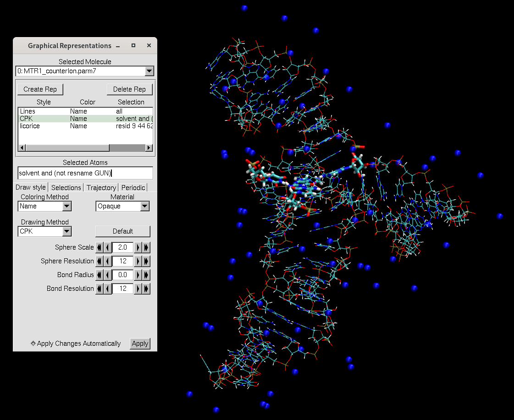
Task: Click Sphere Scale single right arrow
Action: pyautogui.click(x=139, y=247)
